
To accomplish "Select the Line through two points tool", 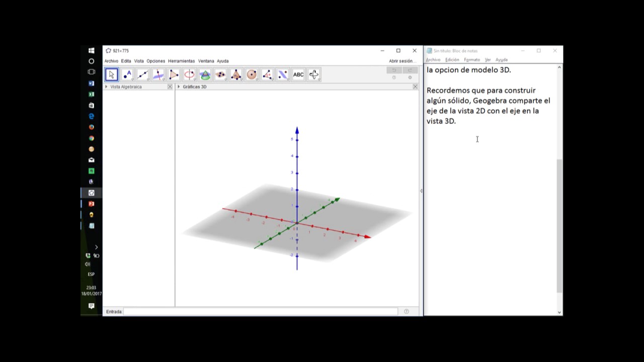I will coord(143,75).
